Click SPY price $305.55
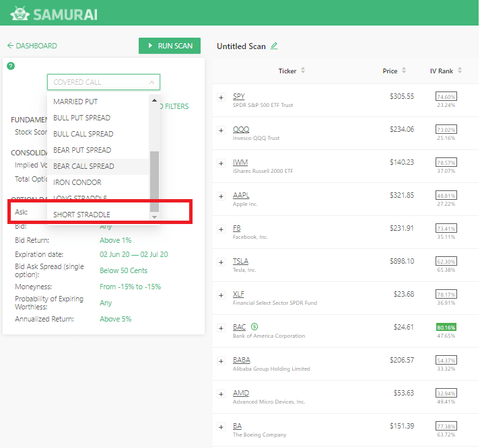Screen dimensions: 480x448 (x=402, y=96)
